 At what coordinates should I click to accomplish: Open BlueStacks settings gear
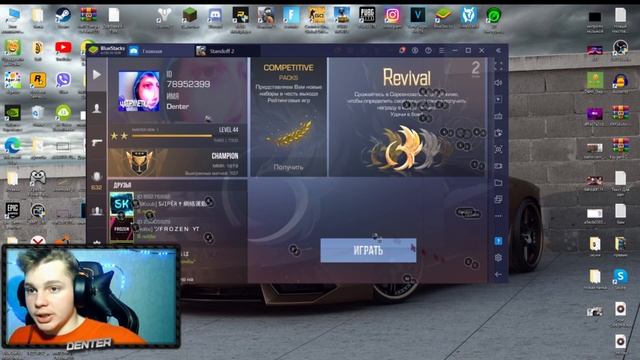[x=498, y=258]
